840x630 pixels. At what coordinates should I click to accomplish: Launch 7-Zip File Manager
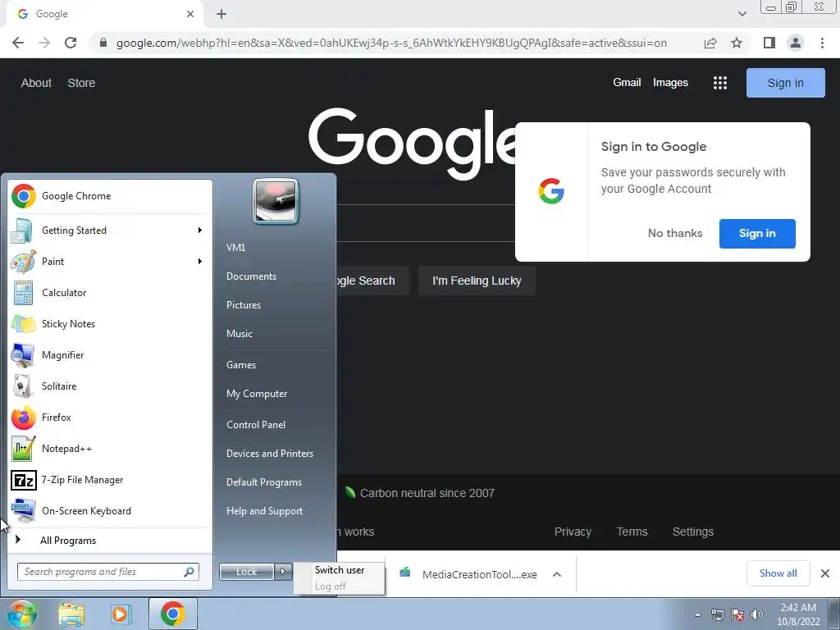pos(110,479)
